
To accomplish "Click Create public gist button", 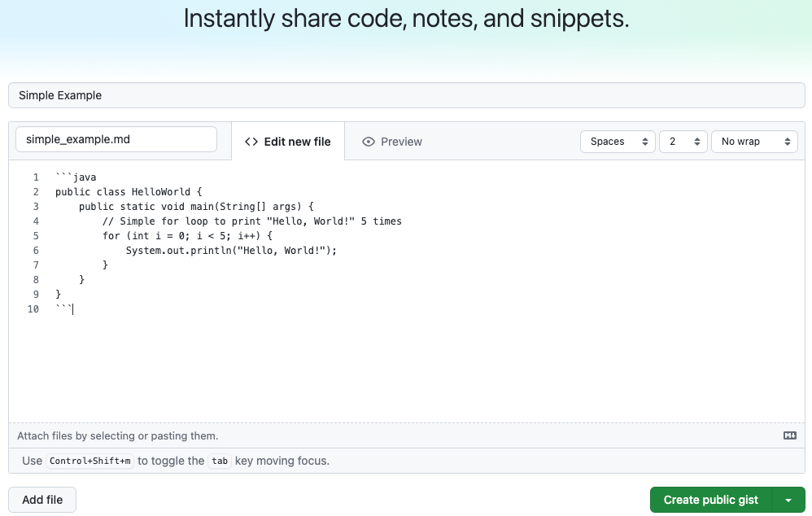I will [x=711, y=500].
